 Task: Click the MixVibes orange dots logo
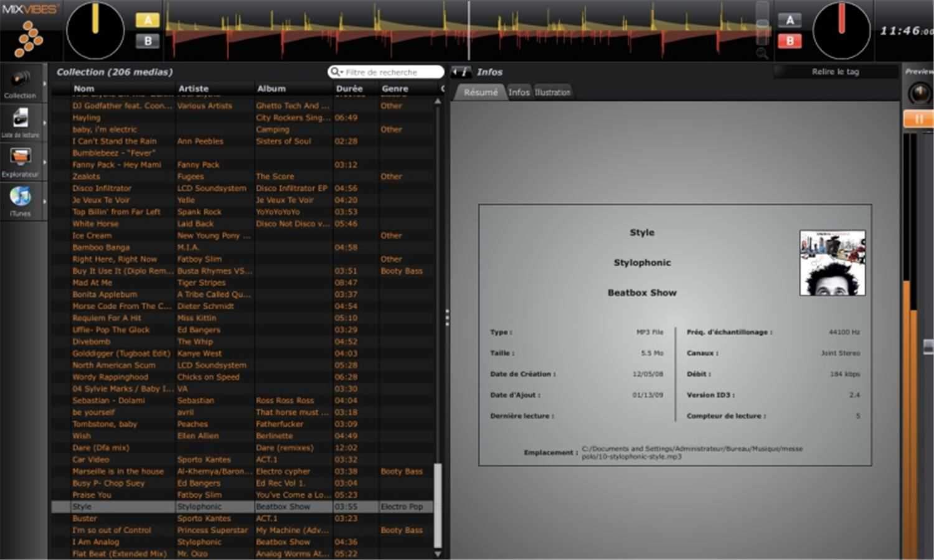pos(29,38)
